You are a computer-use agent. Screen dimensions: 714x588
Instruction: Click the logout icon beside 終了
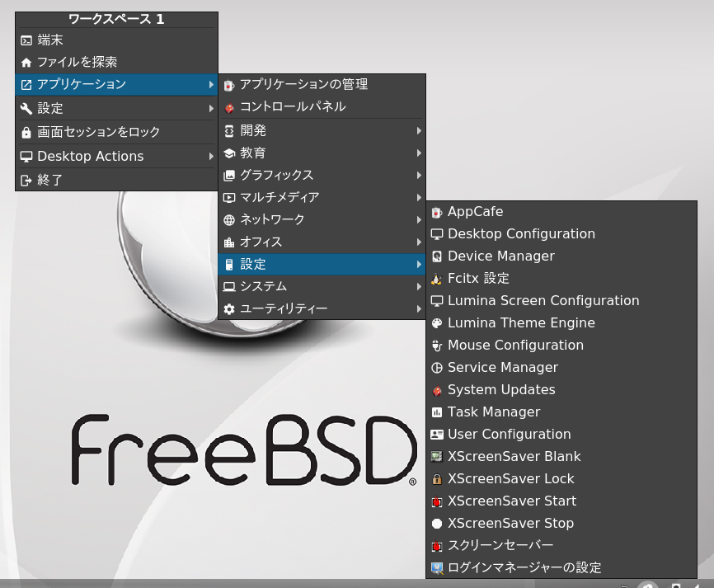(26, 181)
